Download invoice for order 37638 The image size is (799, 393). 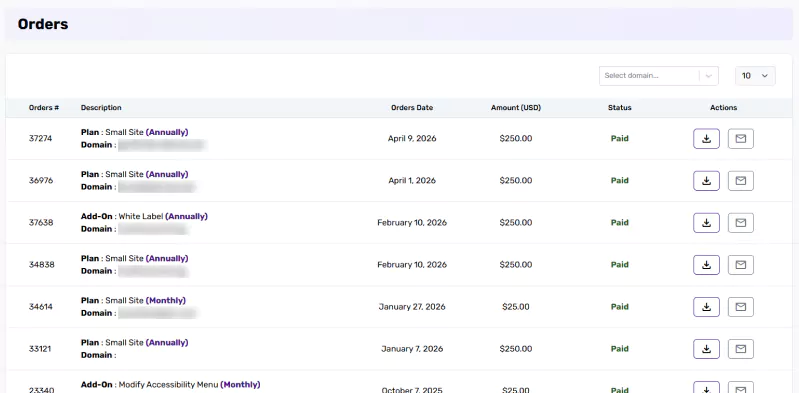tap(706, 223)
